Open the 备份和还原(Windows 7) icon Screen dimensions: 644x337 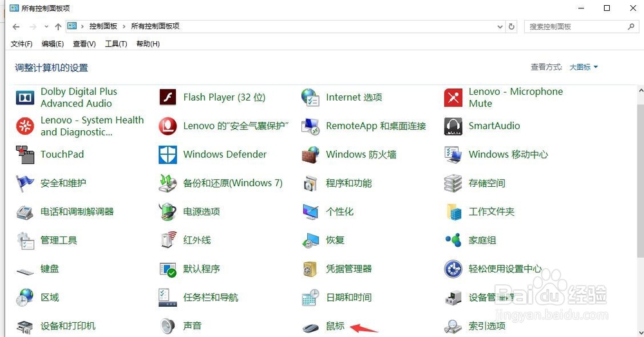pyautogui.click(x=167, y=183)
